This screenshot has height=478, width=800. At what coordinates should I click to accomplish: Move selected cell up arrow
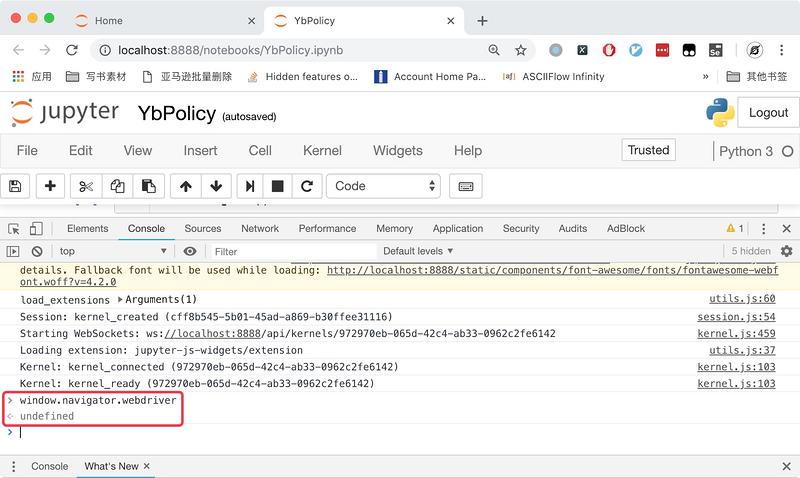coord(186,186)
